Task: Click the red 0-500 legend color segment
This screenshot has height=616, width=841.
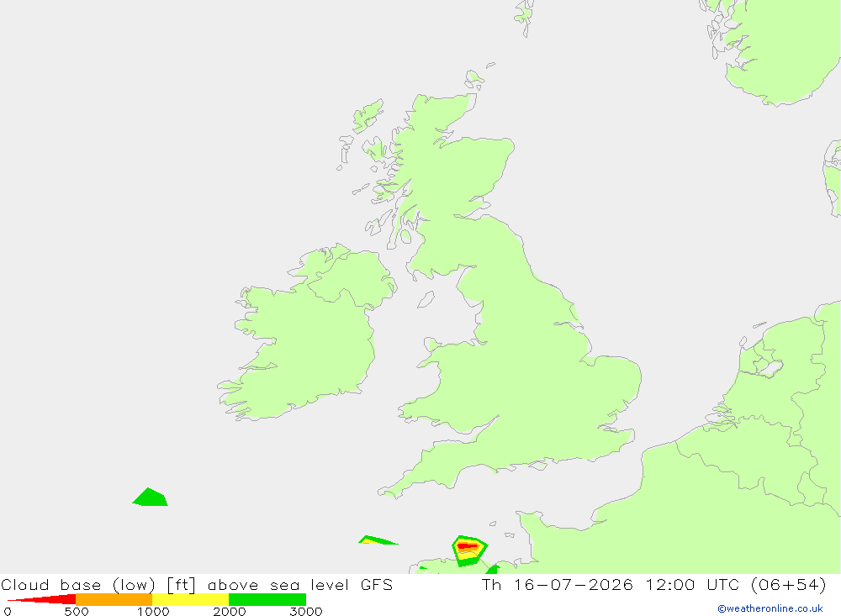Action: tap(41, 599)
